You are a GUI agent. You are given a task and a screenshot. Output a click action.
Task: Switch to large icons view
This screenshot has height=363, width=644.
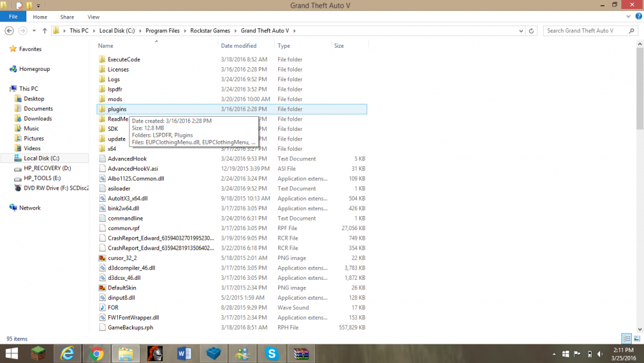pyautogui.click(x=637, y=338)
